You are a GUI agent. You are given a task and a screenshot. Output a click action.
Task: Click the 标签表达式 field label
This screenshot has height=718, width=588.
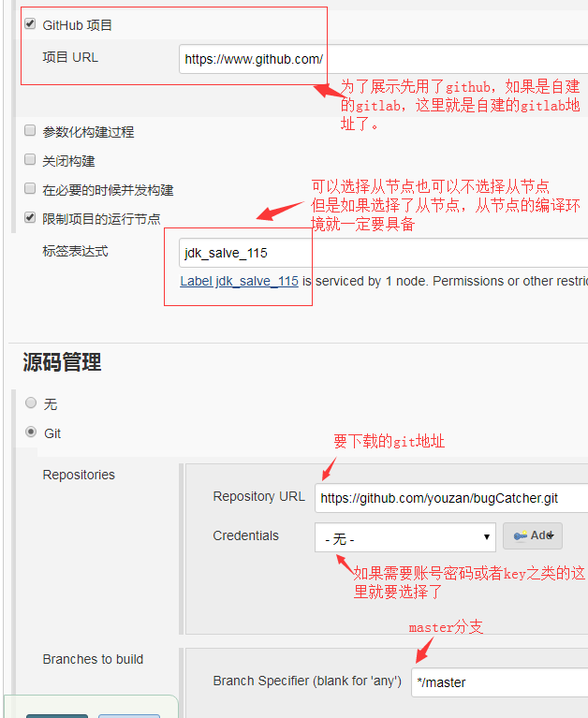(75, 251)
